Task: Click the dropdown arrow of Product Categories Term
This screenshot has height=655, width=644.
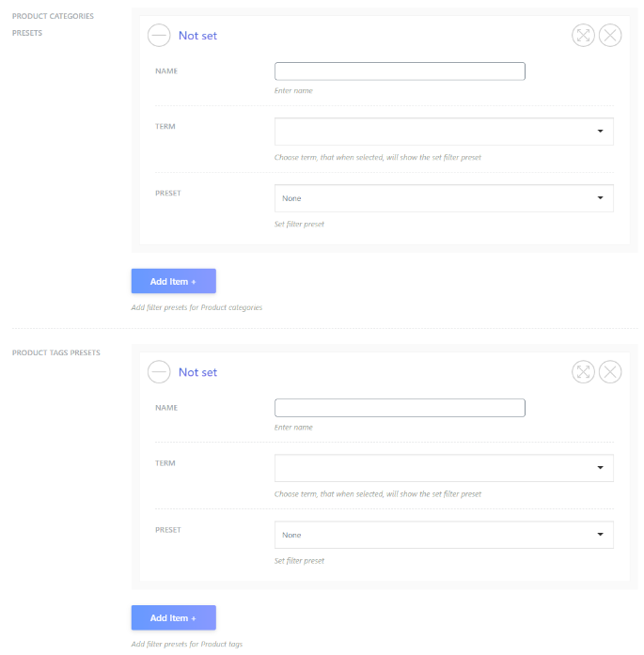Action: coord(600,132)
